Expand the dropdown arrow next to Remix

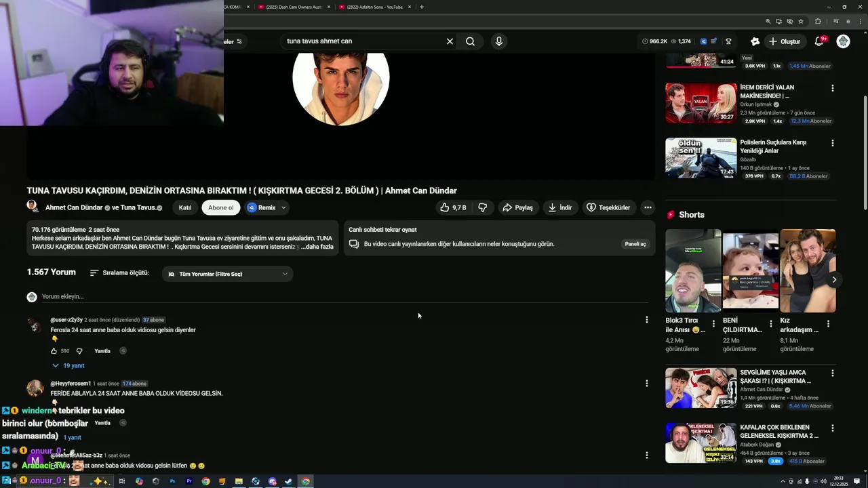[x=283, y=207]
